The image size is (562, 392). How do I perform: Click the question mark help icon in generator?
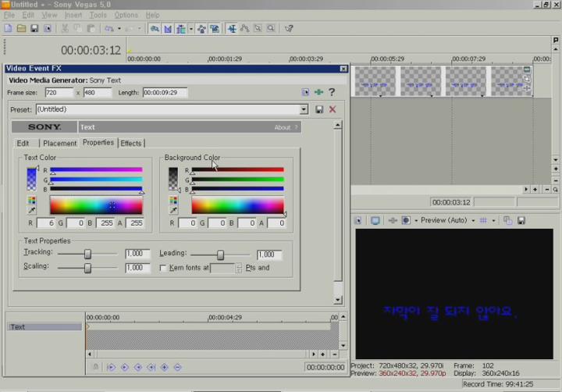(332, 92)
